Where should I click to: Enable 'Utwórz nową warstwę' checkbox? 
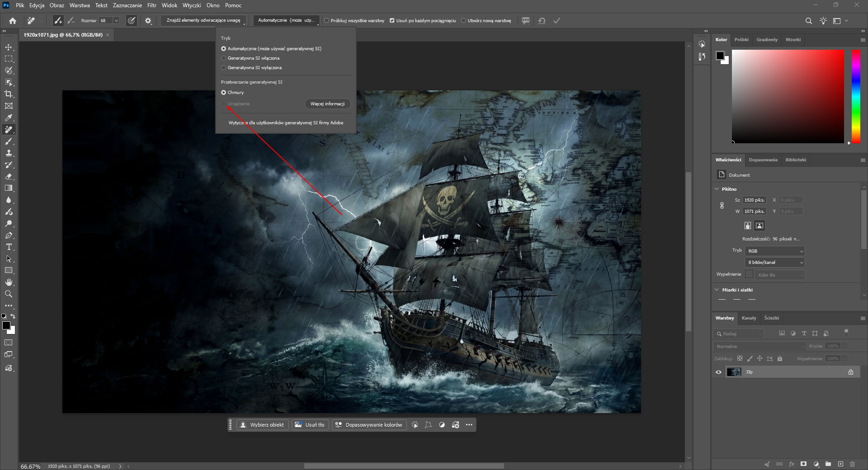point(463,21)
